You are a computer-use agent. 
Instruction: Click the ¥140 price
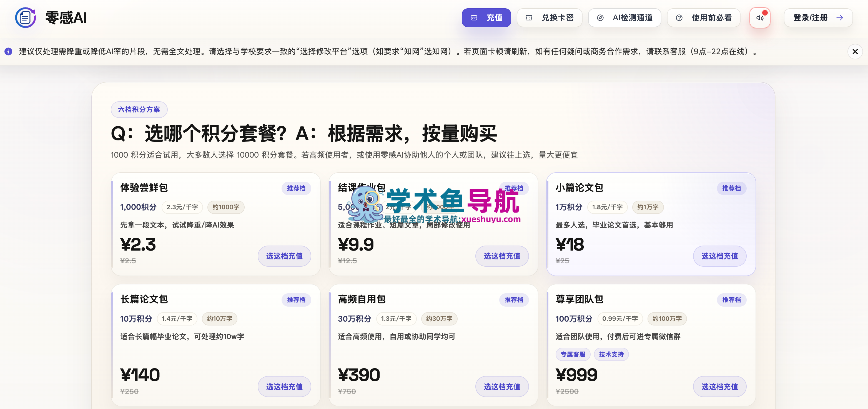(140, 375)
